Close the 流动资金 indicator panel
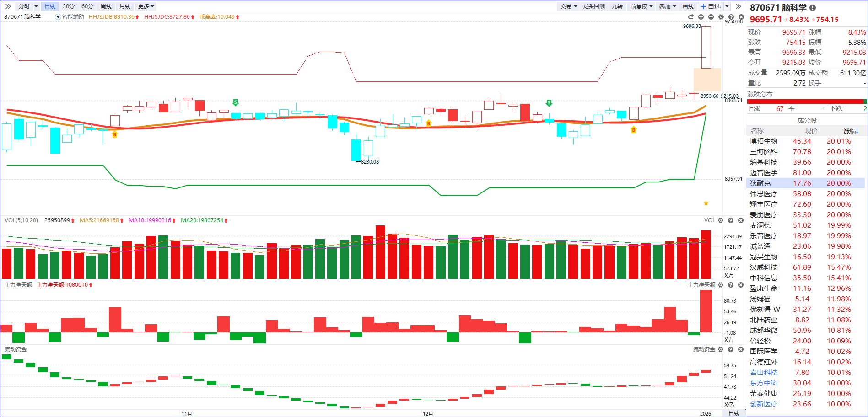Image resolution: width=868 pixels, height=417 pixels. click(741, 349)
